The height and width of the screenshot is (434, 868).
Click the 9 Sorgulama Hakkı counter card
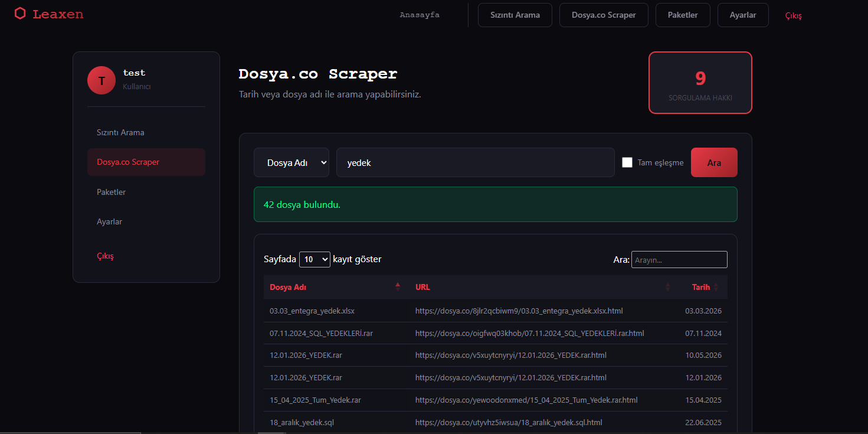pyautogui.click(x=700, y=83)
